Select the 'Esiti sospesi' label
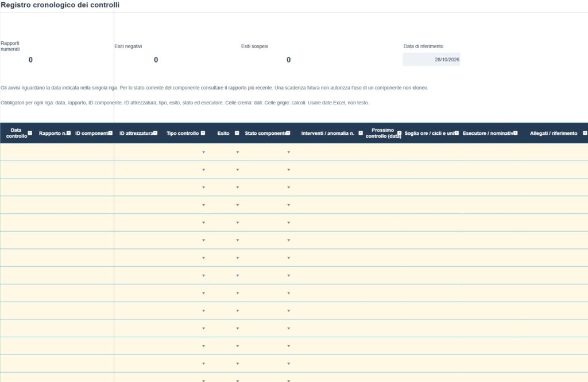This screenshot has height=382, width=588. tap(254, 46)
